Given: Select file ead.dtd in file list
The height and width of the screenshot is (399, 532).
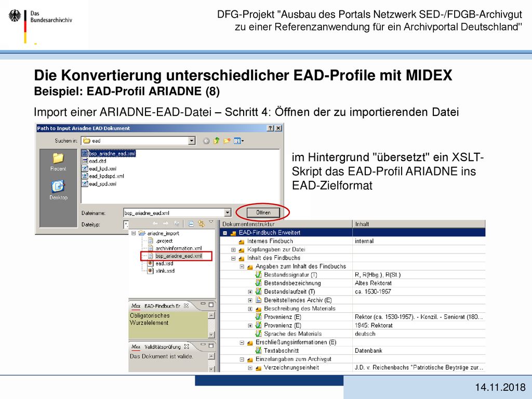Looking at the screenshot, I should 95,161.
